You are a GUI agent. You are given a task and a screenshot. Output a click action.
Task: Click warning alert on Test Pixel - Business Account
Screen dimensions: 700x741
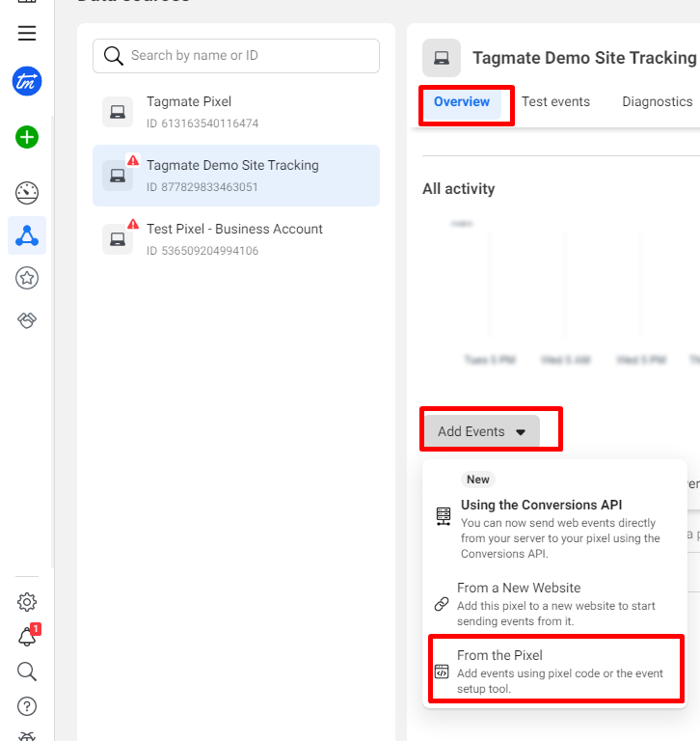[x=133, y=224]
